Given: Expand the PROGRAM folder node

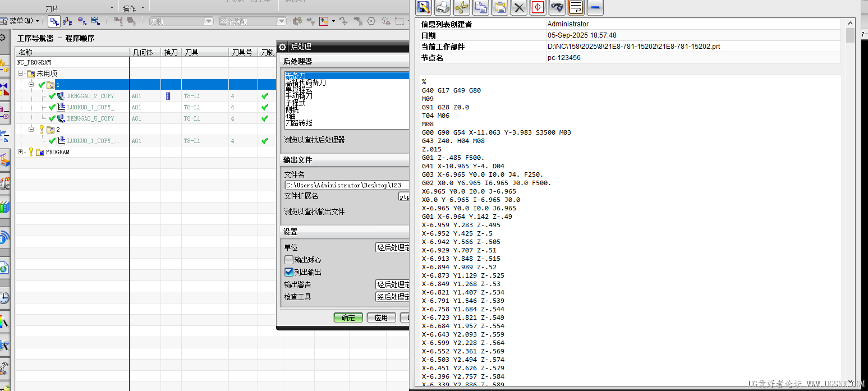Looking at the screenshot, I should [x=21, y=152].
